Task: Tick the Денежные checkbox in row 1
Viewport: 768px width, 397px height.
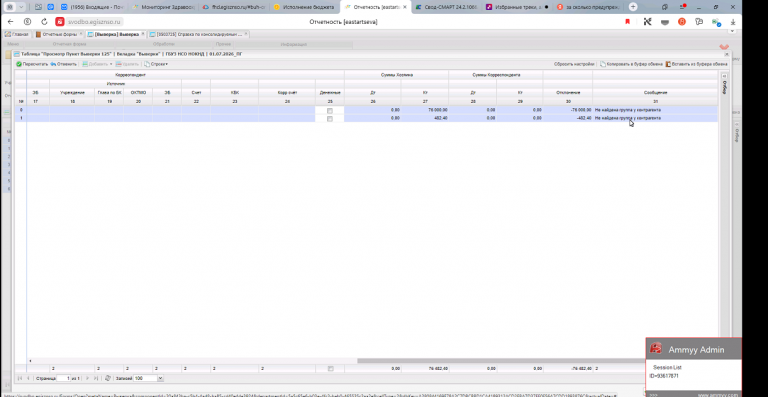Action: [x=330, y=118]
